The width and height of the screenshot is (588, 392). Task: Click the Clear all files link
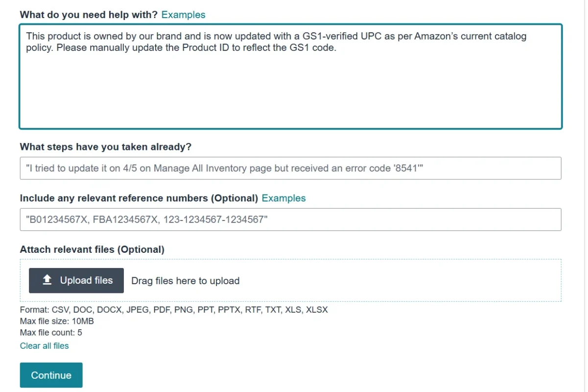(x=44, y=345)
